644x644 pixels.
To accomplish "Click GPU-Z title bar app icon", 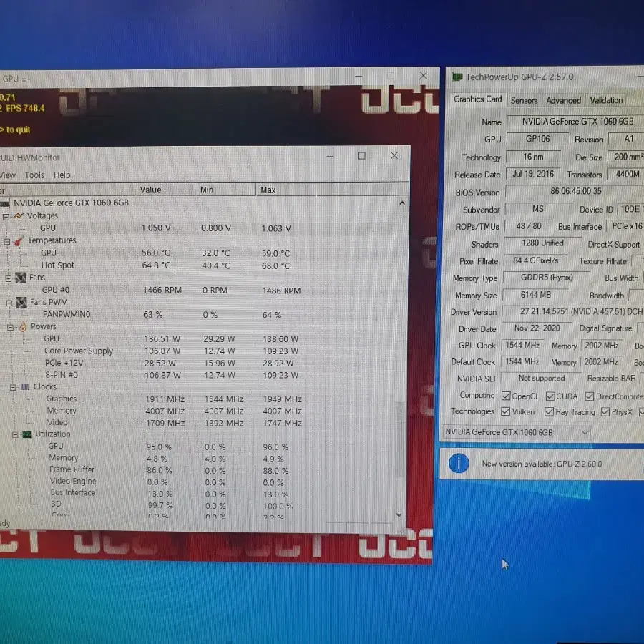I will 457,77.
